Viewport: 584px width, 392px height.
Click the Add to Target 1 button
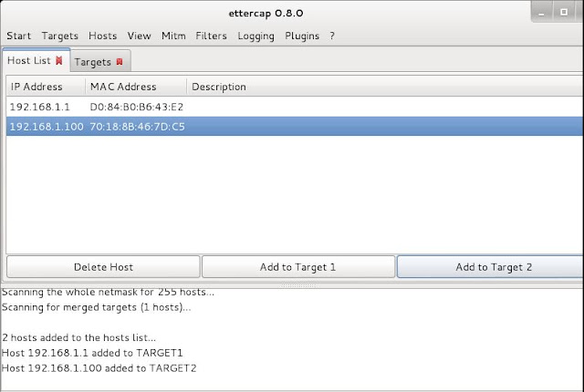[298, 267]
